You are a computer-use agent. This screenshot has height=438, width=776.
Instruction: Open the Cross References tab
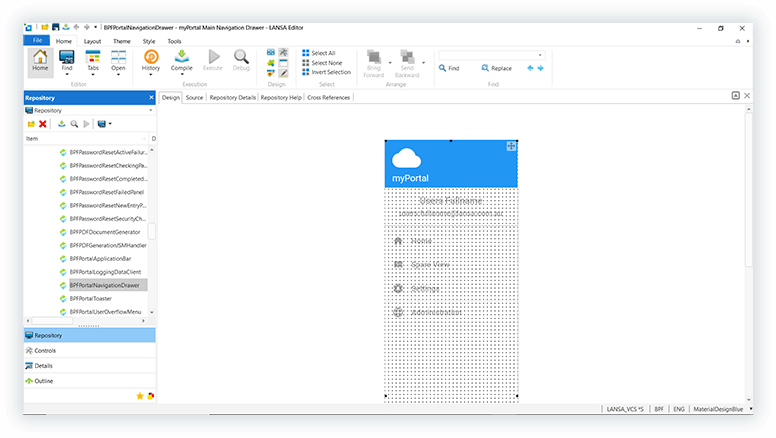coord(329,97)
